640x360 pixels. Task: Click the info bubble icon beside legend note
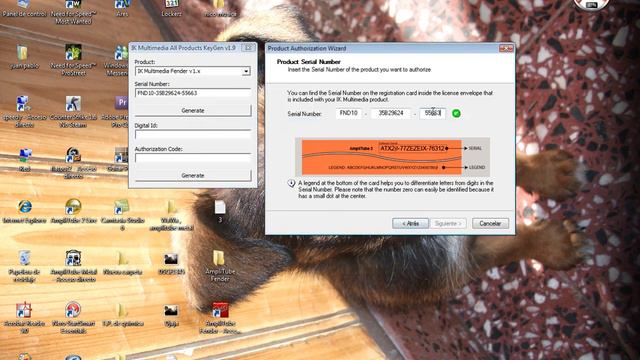coord(291,184)
